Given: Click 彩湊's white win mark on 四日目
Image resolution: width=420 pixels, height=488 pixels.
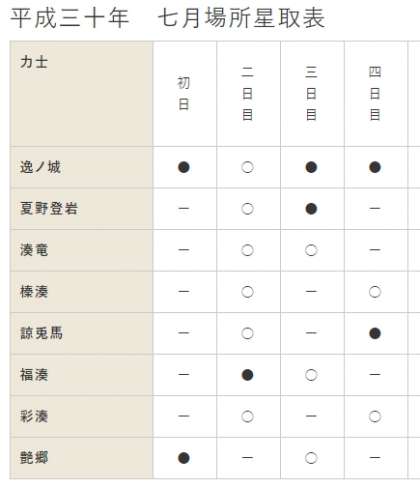Looking at the screenshot, I should point(375,416).
